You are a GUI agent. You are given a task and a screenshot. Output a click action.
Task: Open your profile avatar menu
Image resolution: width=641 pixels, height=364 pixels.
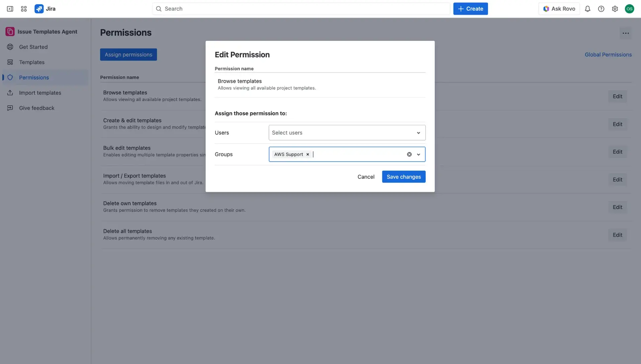coord(630,9)
